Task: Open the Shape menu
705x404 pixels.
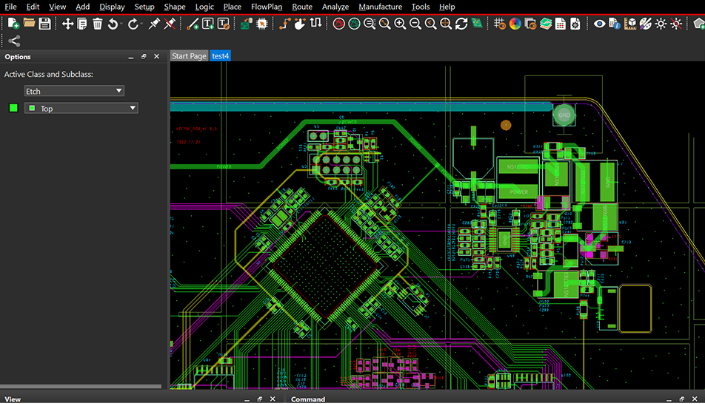Action: tap(174, 7)
